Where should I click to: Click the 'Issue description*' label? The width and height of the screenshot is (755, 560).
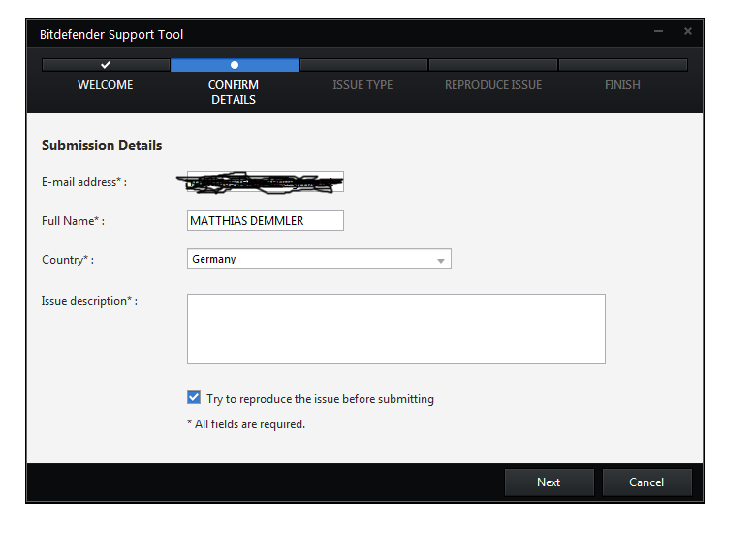pos(89,301)
